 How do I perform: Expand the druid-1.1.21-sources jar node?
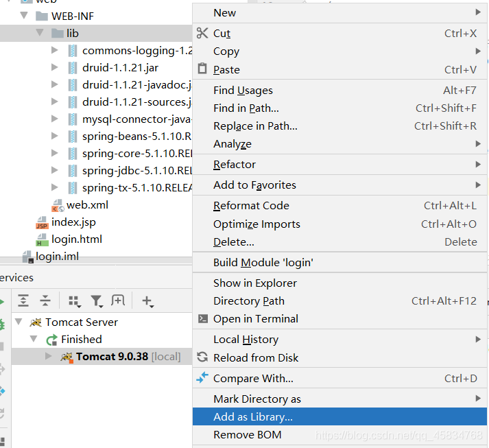click(x=55, y=102)
